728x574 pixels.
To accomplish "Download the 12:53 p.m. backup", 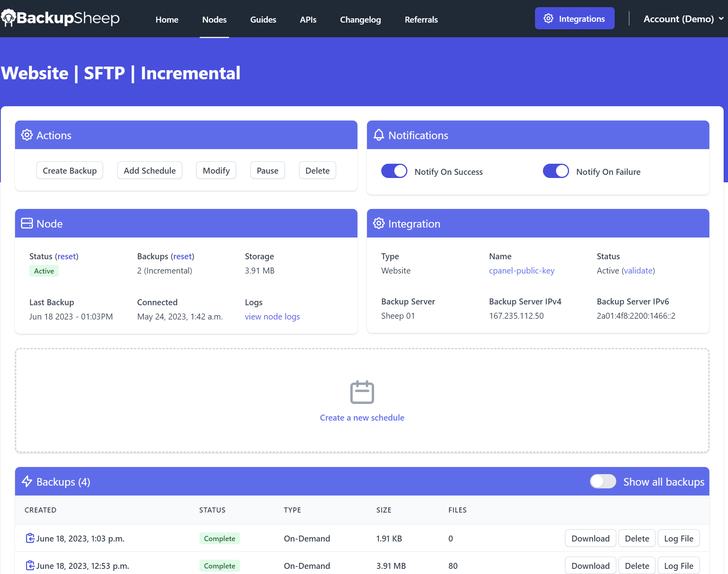I will [590, 565].
